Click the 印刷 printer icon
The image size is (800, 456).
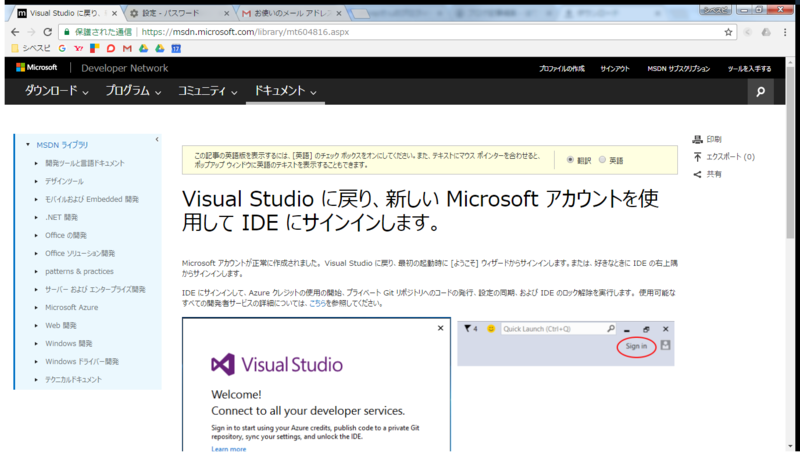(x=697, y=139)
